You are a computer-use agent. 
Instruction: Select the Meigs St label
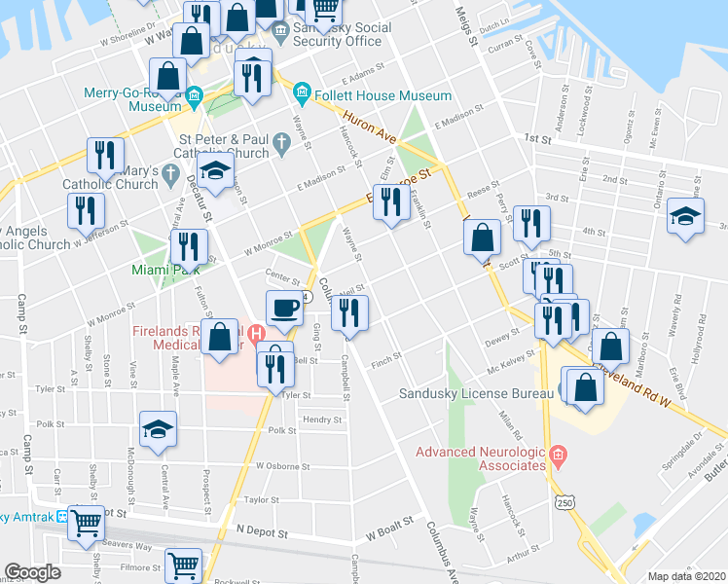[466, 26]
